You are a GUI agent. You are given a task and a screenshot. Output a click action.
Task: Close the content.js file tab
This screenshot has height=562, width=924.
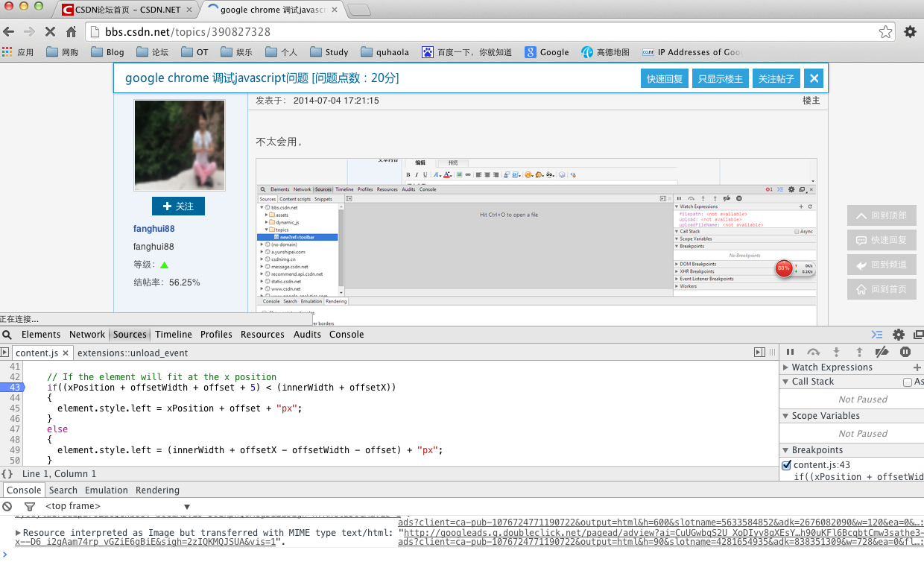pos(66,353)
